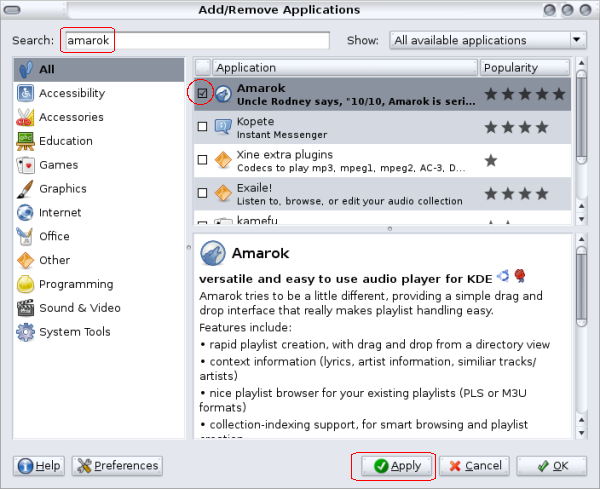600x489 pixels.
Task: Check the Kopete install checkbox
Action: point(202,126)
